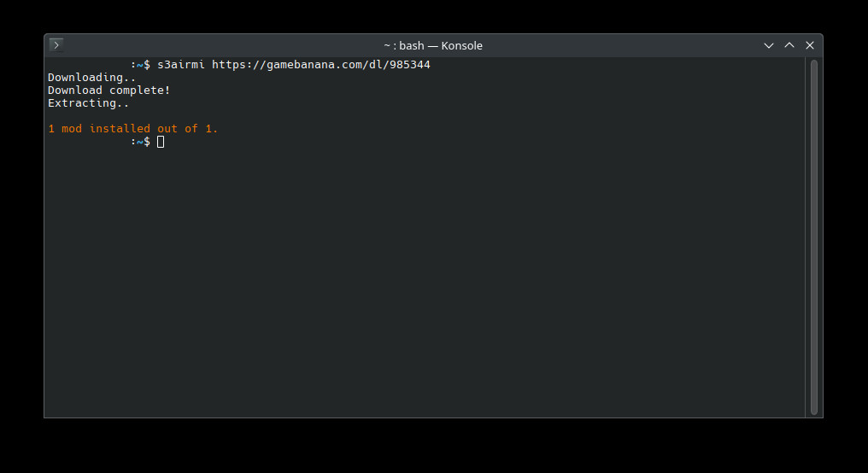Click the "Extracting.." output line
The image size is (868, 473).
pos(88,103)
